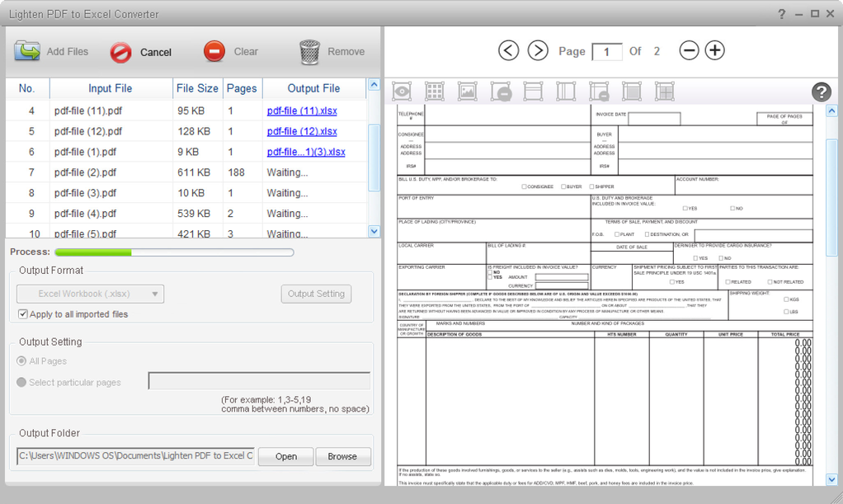Select the pdf-file (4).pdf row
This screenshot has height=504, width=843.
(186, 213)
